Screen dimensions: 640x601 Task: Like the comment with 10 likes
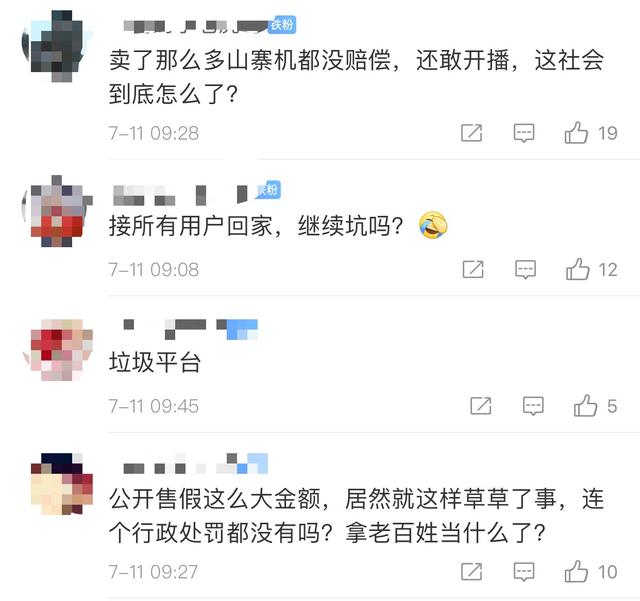click(x=576, y=572)
